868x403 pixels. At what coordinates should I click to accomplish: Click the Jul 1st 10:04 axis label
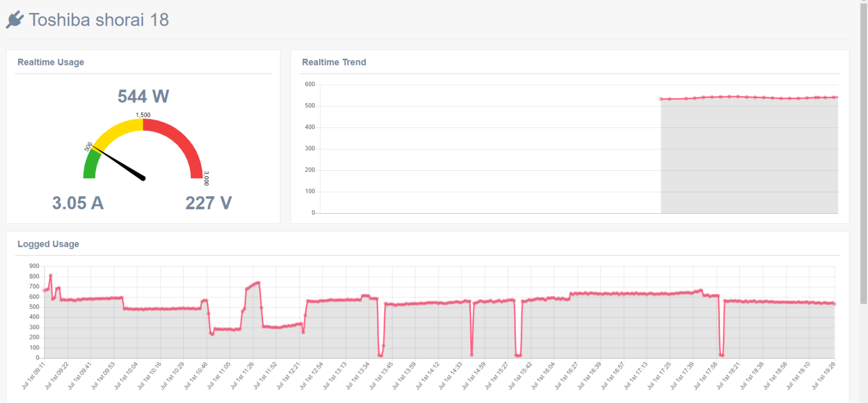point(126,375)
